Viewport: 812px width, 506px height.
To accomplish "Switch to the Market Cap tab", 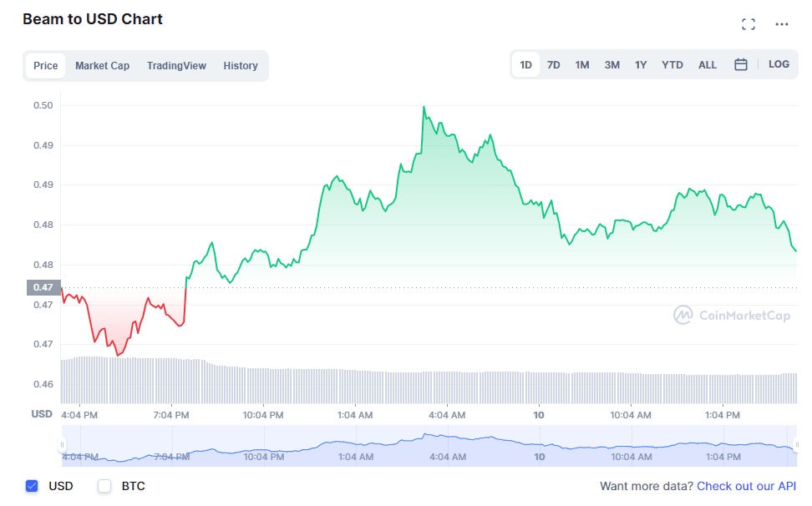I will point(102,66).
